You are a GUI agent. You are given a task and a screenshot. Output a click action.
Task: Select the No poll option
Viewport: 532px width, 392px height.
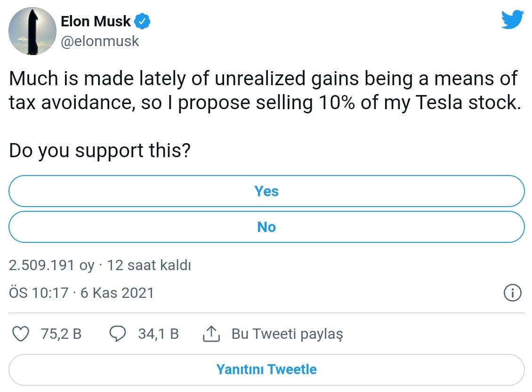coord(266,227)
